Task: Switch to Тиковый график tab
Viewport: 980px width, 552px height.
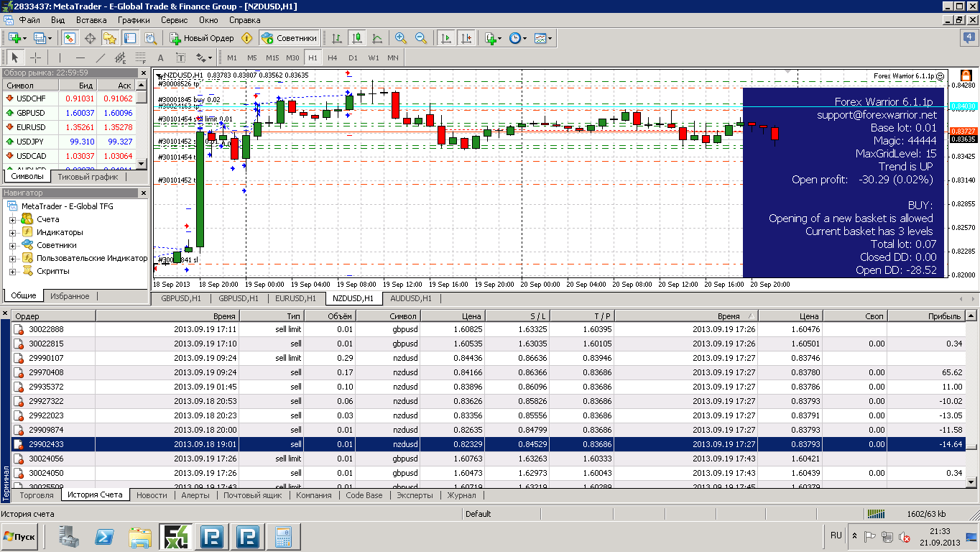Action: [x=88, y=176]
